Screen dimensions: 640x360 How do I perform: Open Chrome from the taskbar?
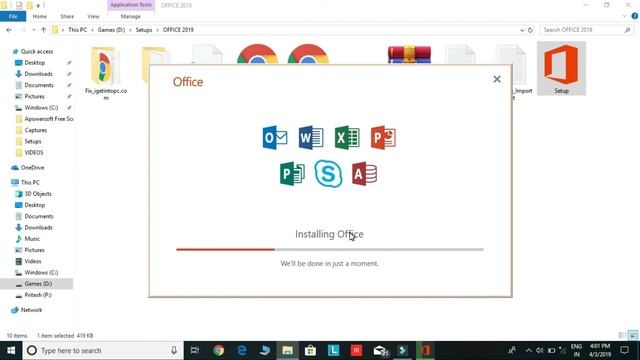[218, 350]
